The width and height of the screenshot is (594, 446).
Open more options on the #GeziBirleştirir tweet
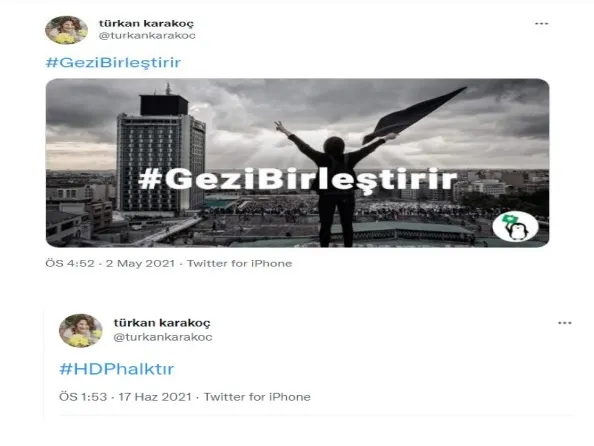click(x=541, y=23)
